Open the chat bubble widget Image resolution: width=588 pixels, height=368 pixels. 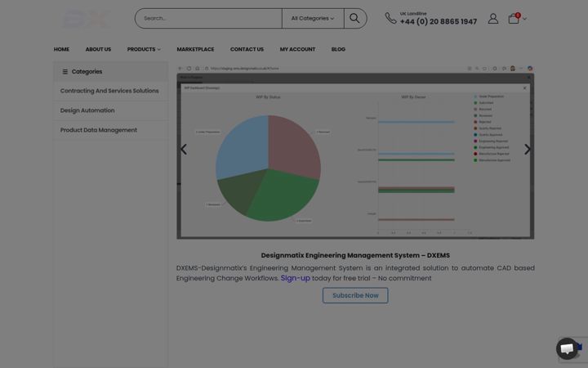(x=567, y=348)
